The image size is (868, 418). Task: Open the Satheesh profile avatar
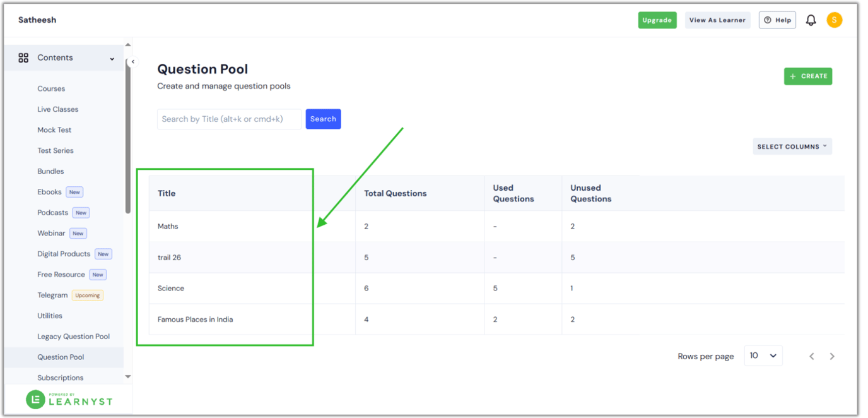[x=834, y=20]
